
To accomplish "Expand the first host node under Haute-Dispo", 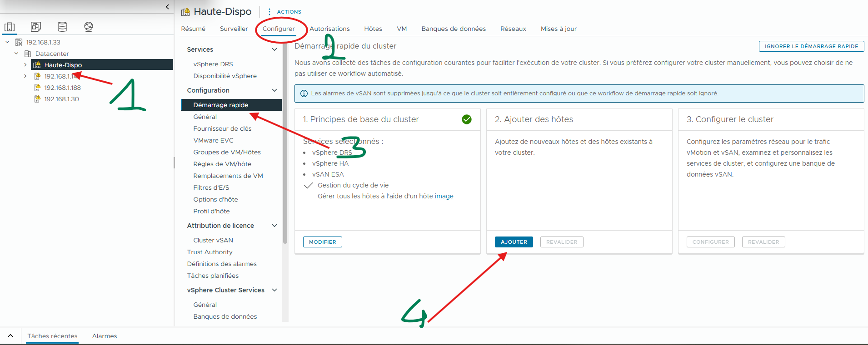I will 25,76.
